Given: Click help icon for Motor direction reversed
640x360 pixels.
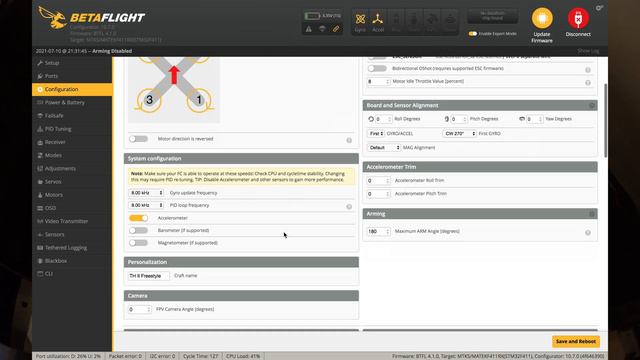Looking at the screenshot, I should 349,140.
